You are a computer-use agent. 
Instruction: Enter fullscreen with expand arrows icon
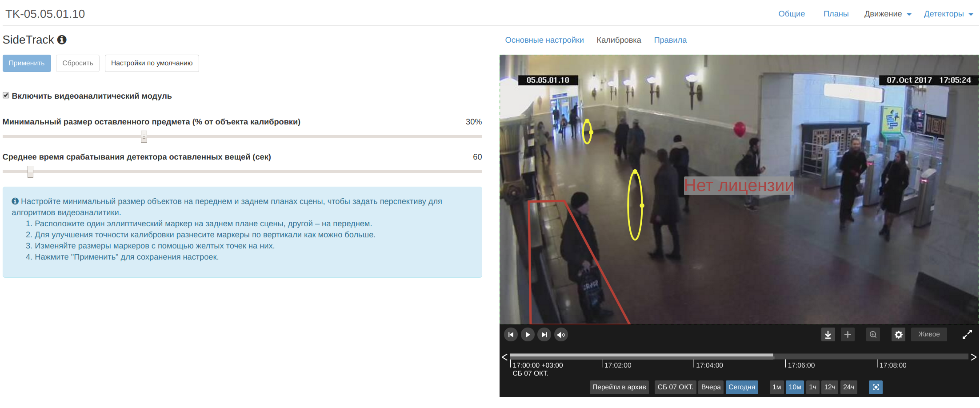967,335
